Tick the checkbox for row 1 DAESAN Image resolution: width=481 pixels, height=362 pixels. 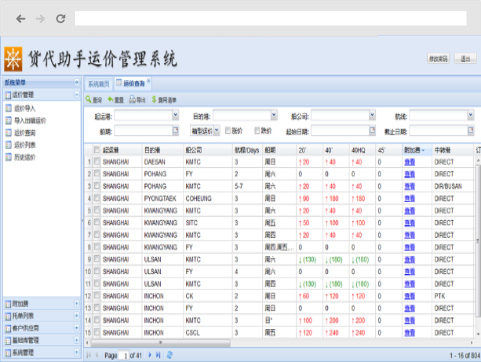pos(97,162)
